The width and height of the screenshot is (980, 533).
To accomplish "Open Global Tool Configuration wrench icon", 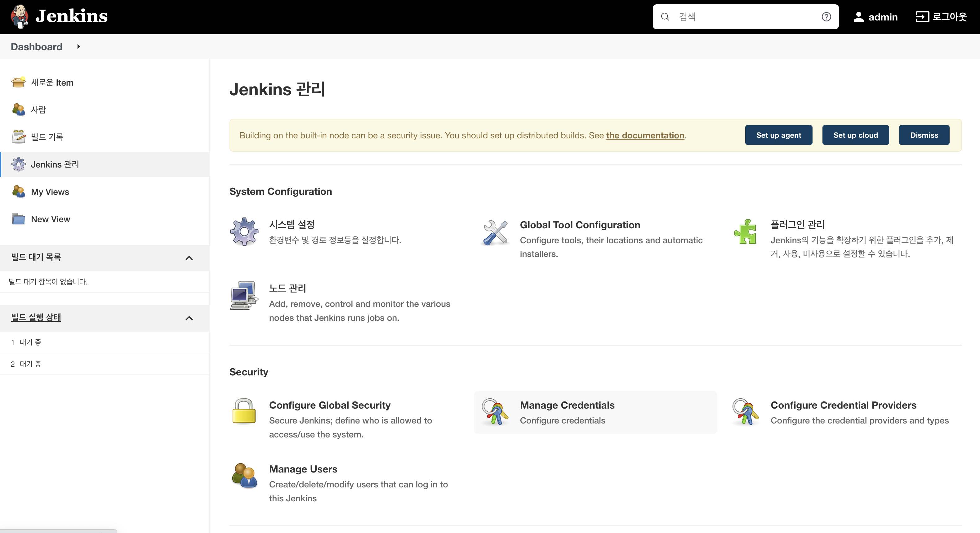I will [x=495, y=232].
